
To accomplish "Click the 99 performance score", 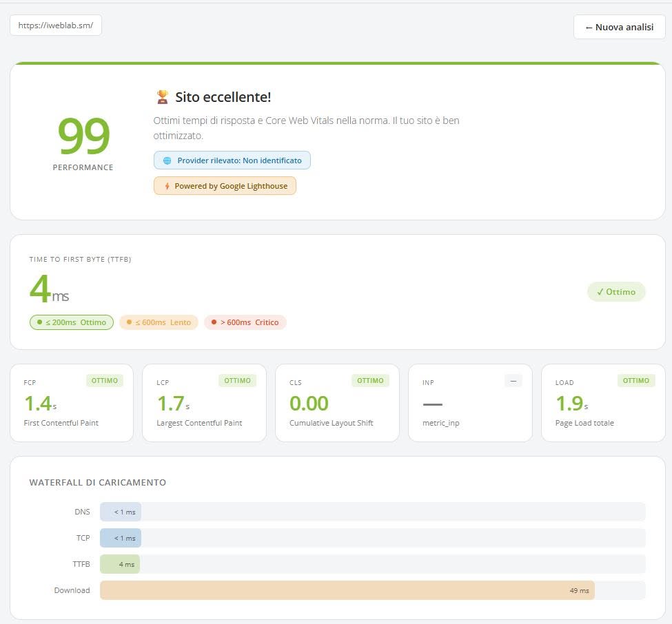I will (84, 136).
